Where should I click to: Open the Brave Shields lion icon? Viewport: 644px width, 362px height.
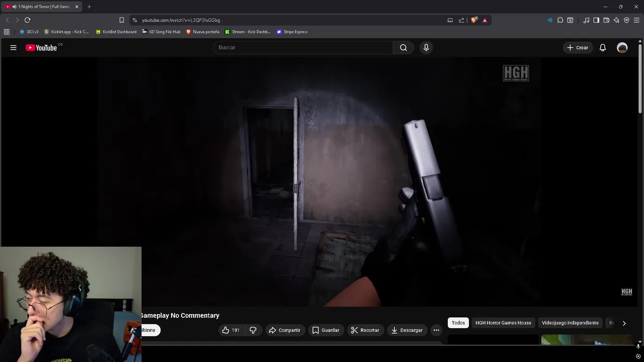coord(474,20)
